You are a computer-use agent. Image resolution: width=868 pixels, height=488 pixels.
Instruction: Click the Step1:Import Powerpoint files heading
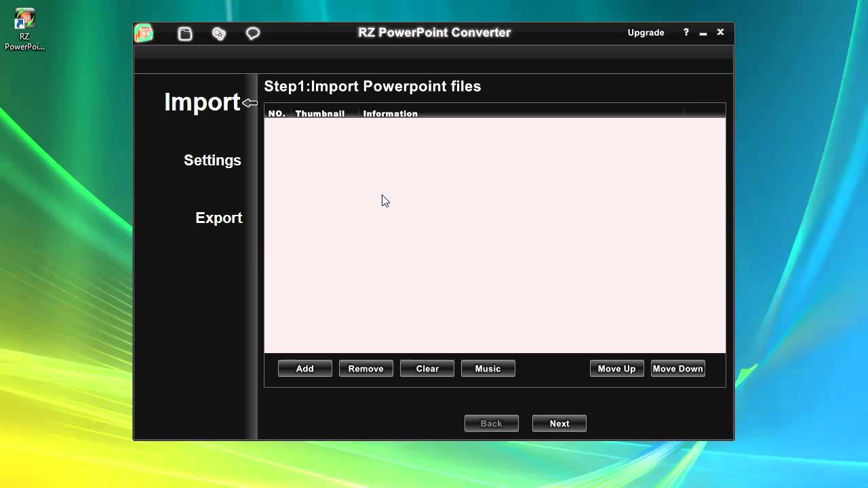coord(372,86)
